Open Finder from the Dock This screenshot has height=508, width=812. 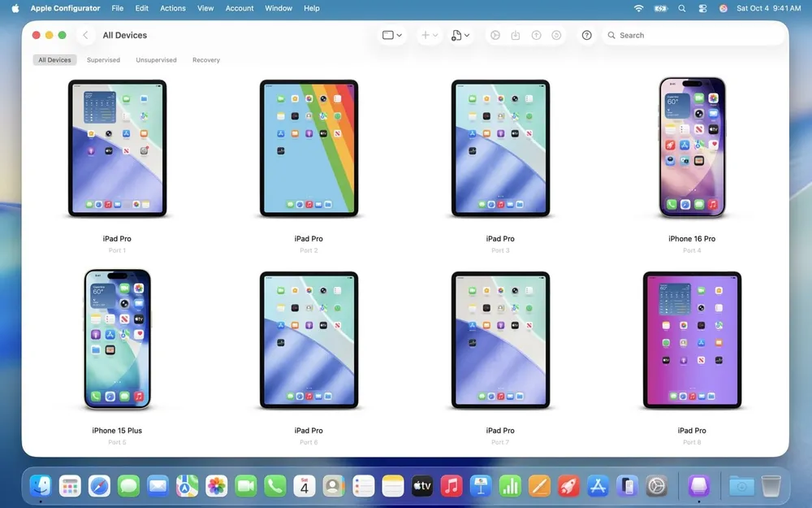(x=41, y=486)
